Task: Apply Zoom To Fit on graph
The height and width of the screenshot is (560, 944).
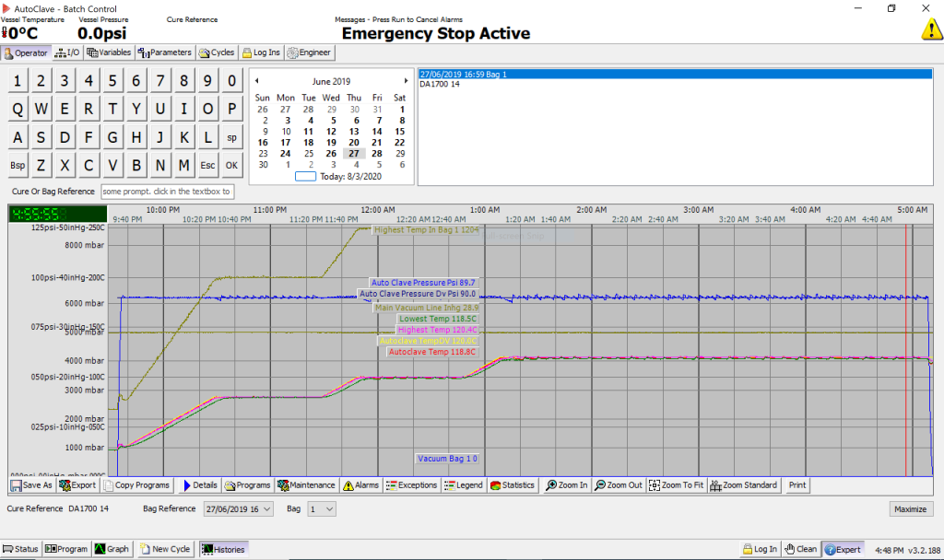Action: point(676,485)
